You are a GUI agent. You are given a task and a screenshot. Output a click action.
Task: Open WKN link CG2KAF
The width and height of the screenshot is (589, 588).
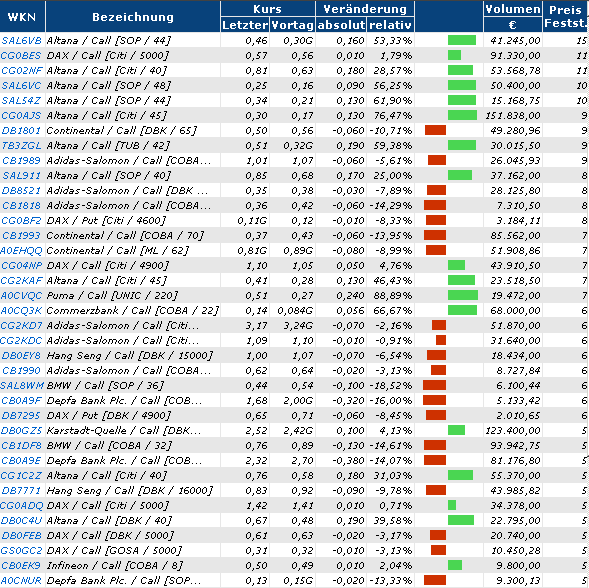[x=21, y=281]
